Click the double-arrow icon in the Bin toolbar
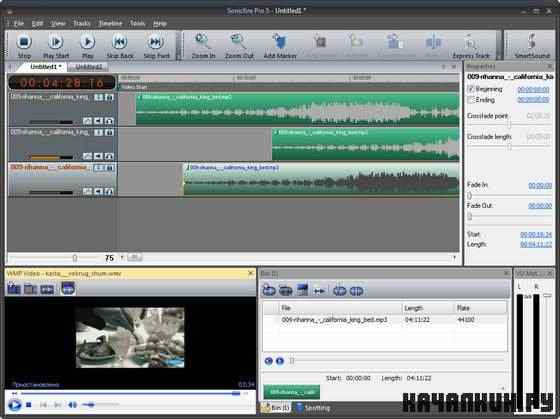The height and width of the screenshot is (419, 560). 319,291
